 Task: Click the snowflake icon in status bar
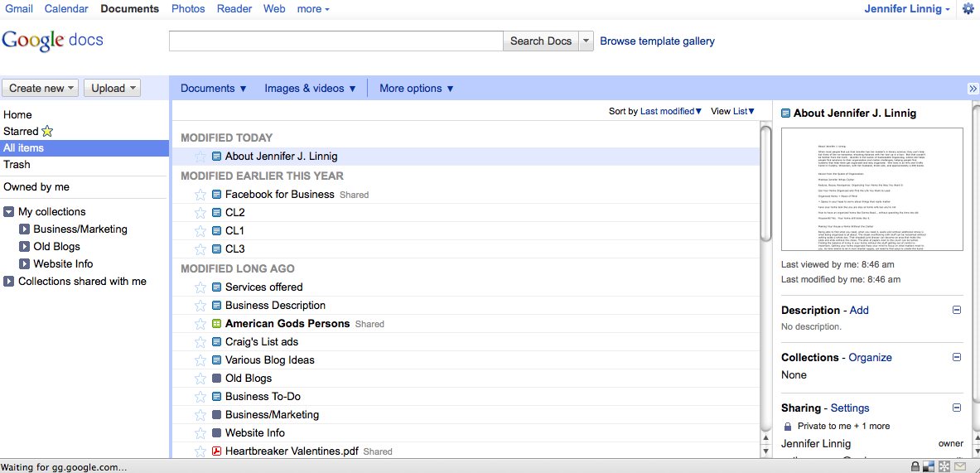pyautogui.click(x=944, y=466)
